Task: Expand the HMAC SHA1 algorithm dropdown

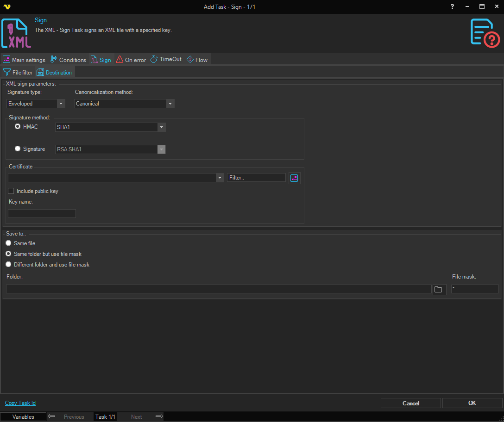Action: pos(161,127)
